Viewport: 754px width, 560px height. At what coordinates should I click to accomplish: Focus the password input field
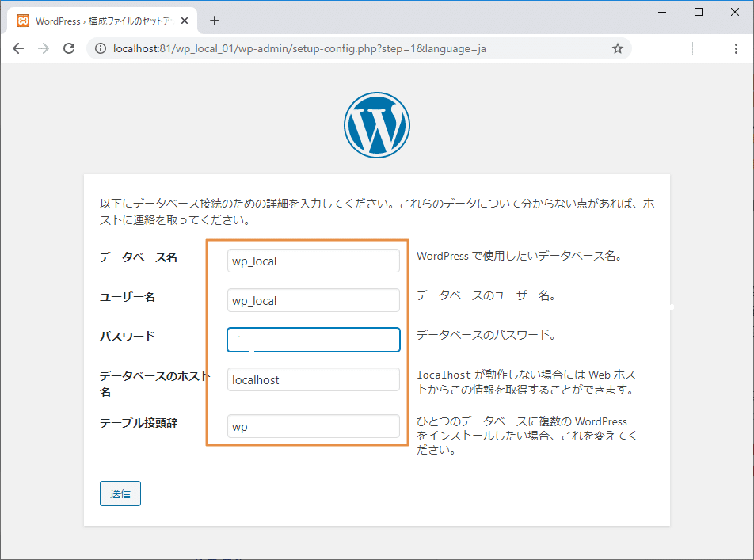[x=314, y=340]
